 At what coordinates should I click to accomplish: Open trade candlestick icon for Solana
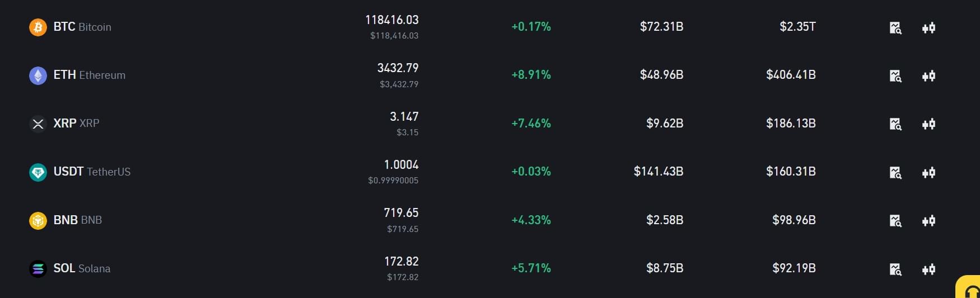pyautogui.click(x=928, y=269)
